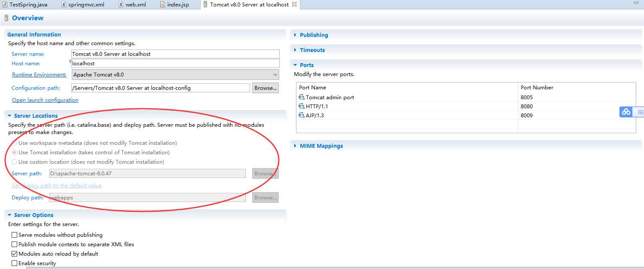Open the Runtime Environment link
This screenshot has width=644, height=269.
39,75
